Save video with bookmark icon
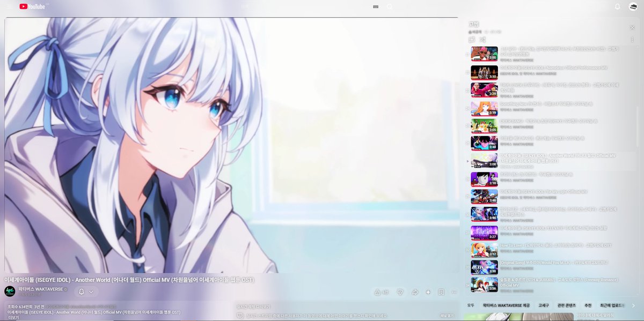 (x=441, y=292)
